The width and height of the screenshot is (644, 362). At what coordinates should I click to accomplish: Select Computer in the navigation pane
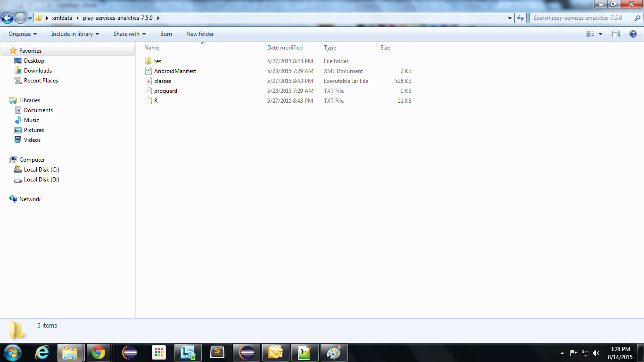point(32,160)
